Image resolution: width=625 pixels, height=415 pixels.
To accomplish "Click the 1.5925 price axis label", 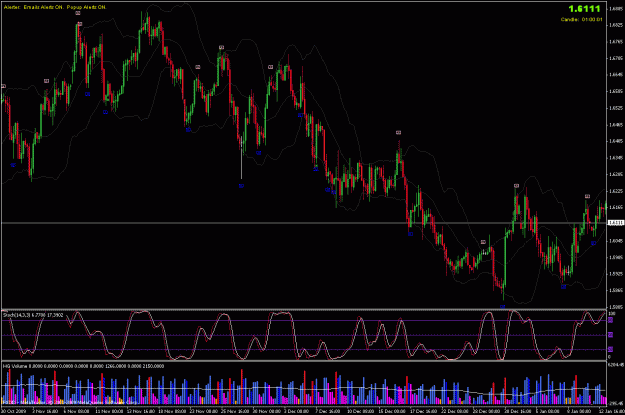I will click(616, 273).
